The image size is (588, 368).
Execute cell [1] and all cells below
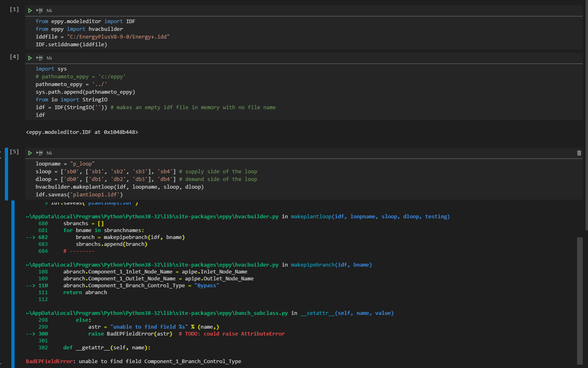[x=40, y=10]
